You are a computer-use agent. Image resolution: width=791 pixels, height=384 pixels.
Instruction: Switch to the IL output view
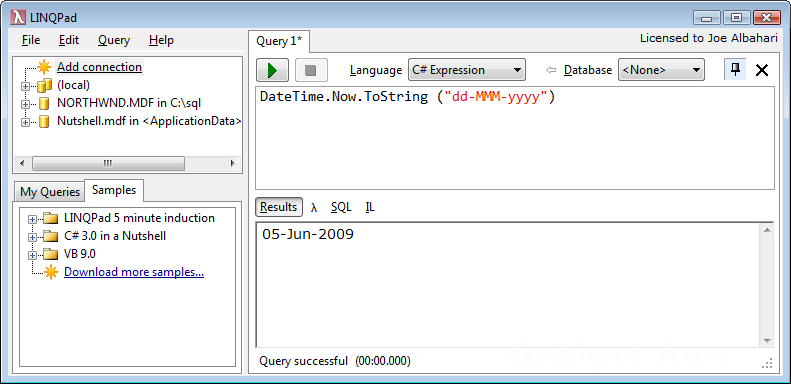pos(370,207)
